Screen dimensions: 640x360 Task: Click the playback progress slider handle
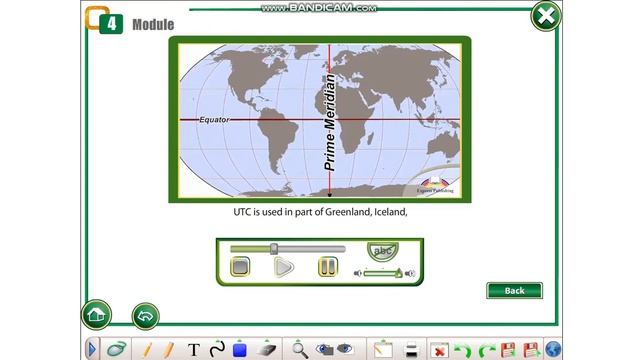click(274, 249)
